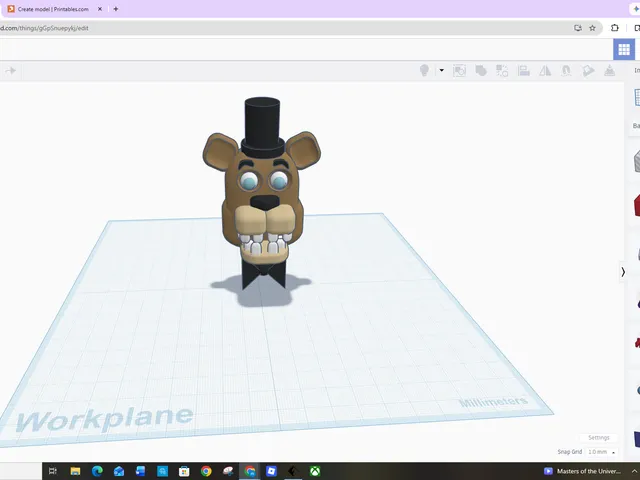Screen dimensions: 640x480
Task: Open File Explorer from the taskbar
Action: (75, 471)
